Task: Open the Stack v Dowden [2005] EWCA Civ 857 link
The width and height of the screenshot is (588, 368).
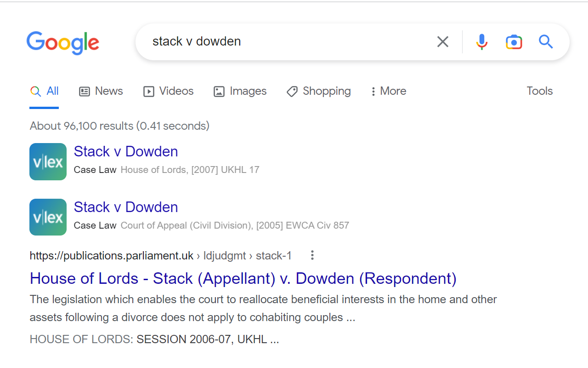Action: click(126, 207)
